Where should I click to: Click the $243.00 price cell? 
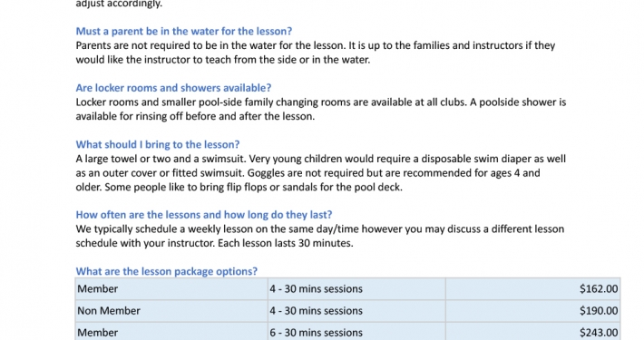[x=532, y=332]
